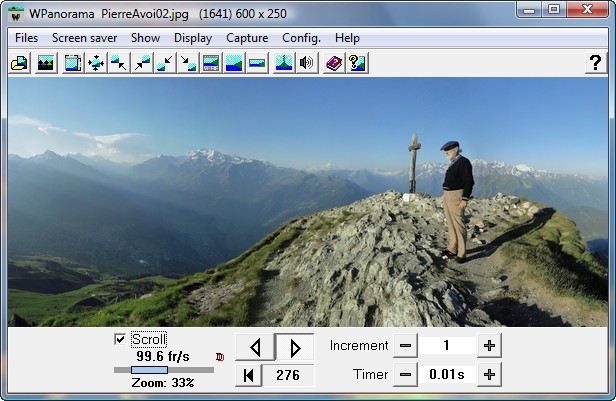Click the landscape picture icon in toolbar
The width and height of the screenshot is (616, 401).
click(x=45, y=63)
